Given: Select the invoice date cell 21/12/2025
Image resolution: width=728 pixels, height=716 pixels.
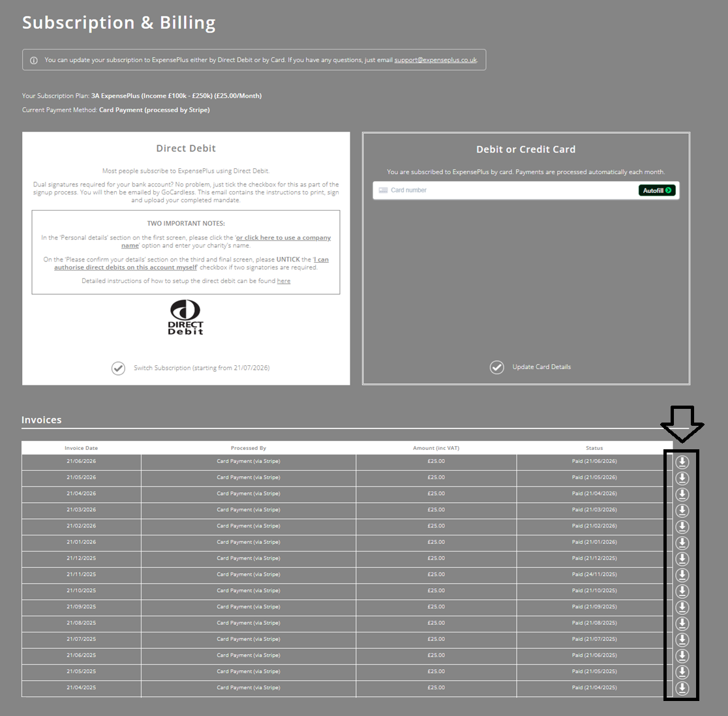Looking at the screenshot, I should click(82, 558).
